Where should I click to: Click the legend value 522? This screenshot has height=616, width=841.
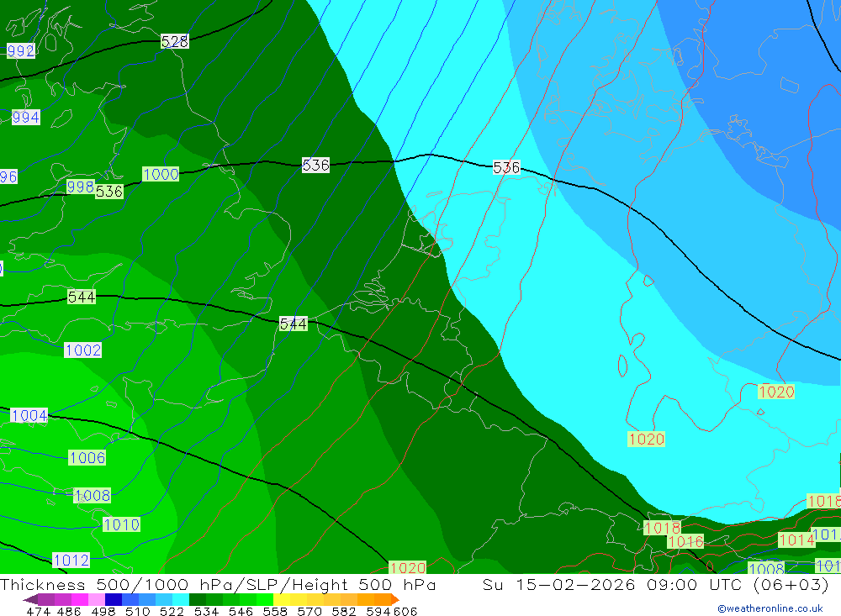coord(172,611)
